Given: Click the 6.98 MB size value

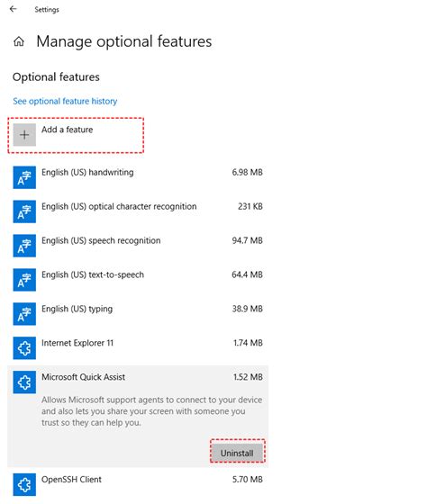Looking at the screenshot, I should (247, 172).
